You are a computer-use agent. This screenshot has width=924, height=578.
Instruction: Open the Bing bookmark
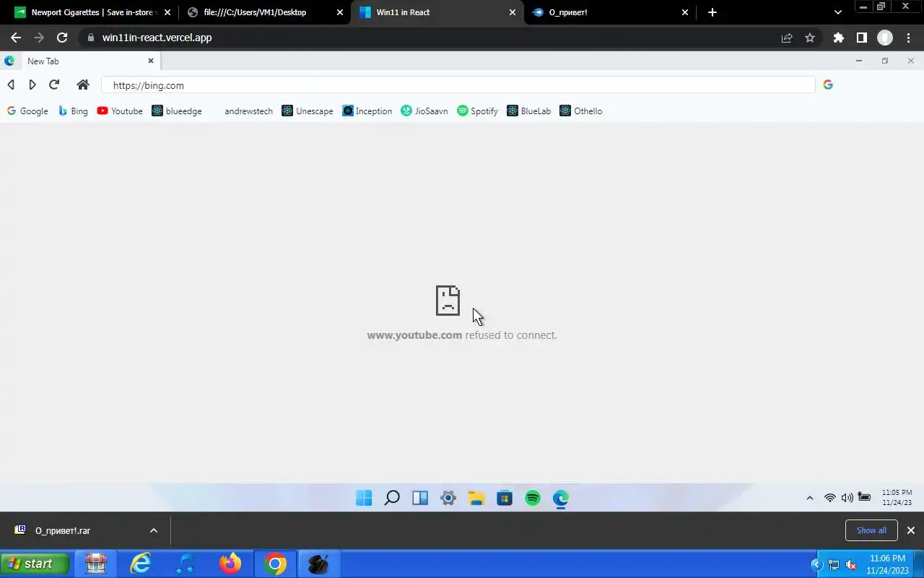(x=73, y=111)
